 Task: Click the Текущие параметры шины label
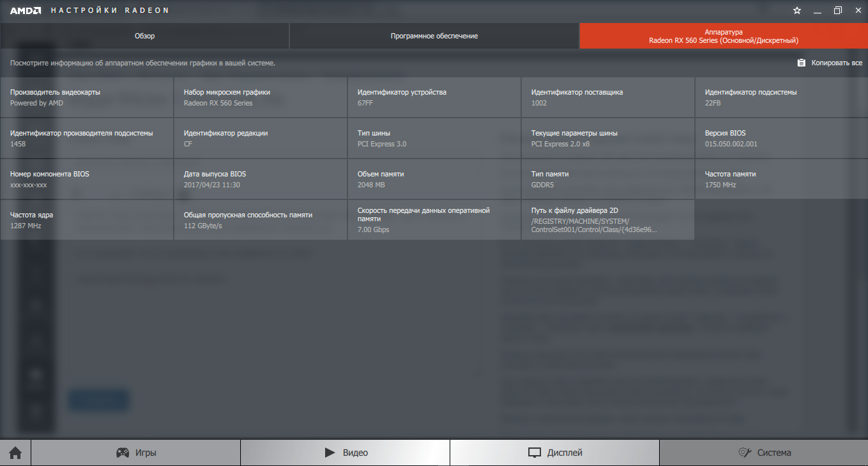[x=574, y=133]
